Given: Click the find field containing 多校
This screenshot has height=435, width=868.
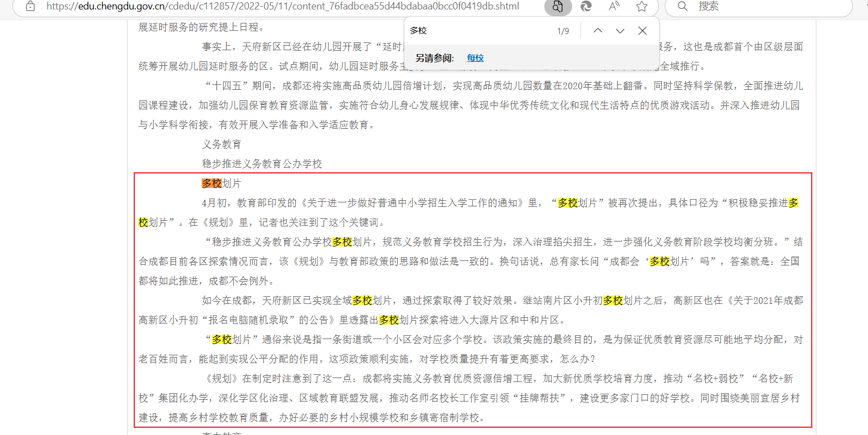Looking at the screenshot, I should [x=479, y=31].
